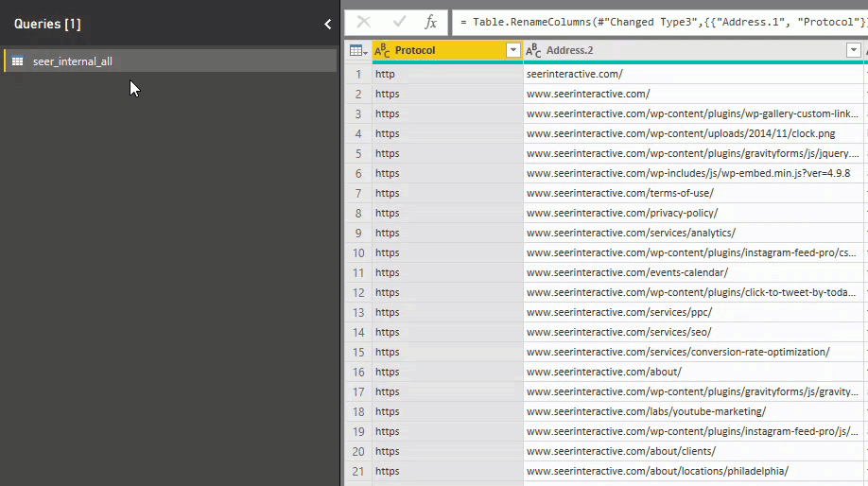Open the Address.2 column filter dropdown
868x486 pixels.
(854, 50)
